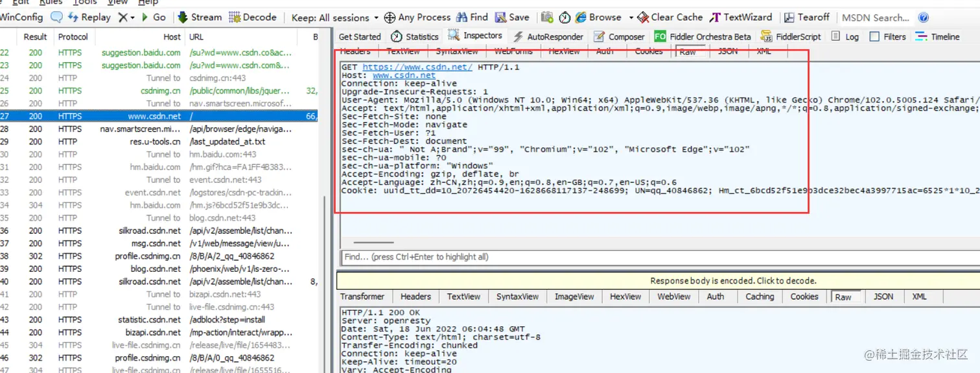Select the Inspectors tab
The height and width of the screenshot is (373, 980).
point(474,36)
